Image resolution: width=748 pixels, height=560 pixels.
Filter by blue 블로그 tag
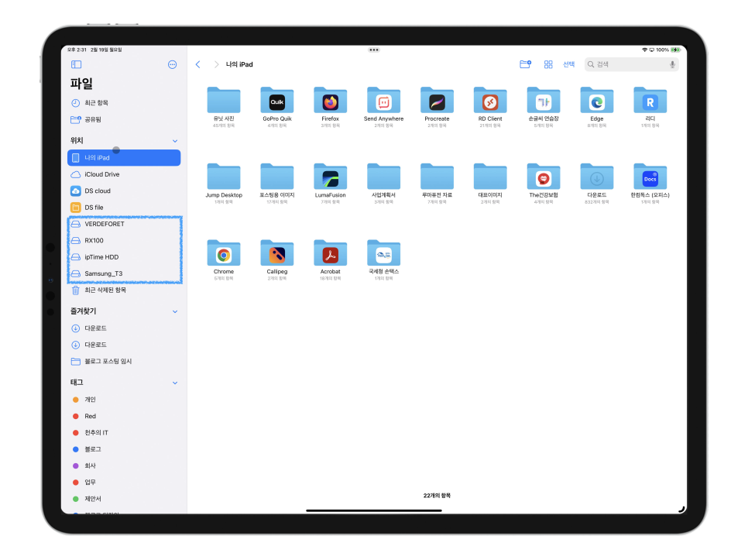coord(124,449)
